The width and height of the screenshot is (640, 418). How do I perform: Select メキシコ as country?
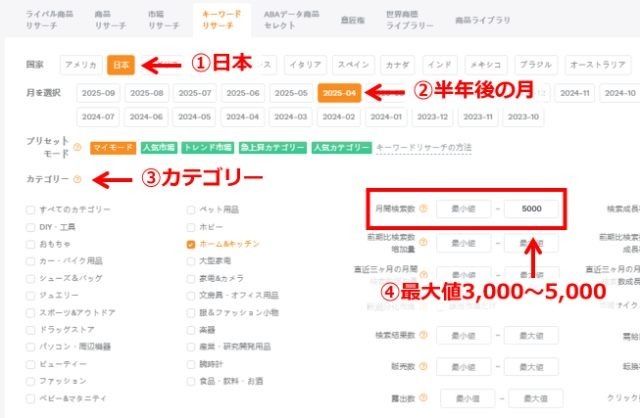pyautogui.click(x=486, y=65)
